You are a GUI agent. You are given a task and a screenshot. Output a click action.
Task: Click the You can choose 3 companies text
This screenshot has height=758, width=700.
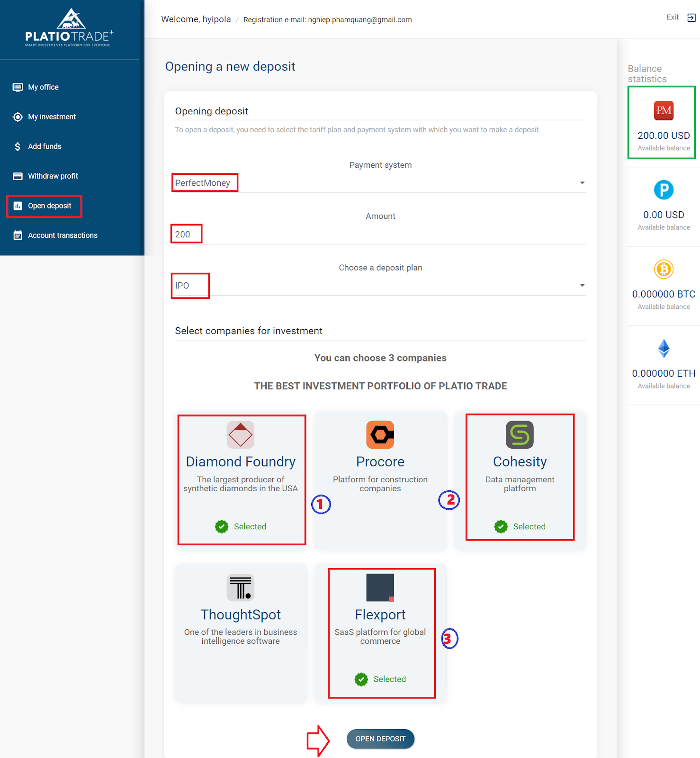[380, 358]
